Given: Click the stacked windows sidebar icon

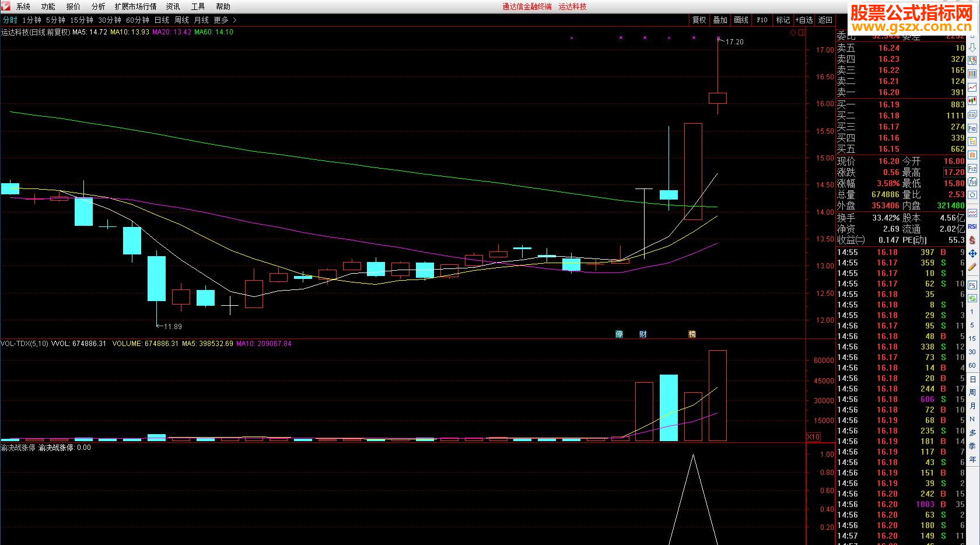Looking at the screenshot, I should pos(972,114).
